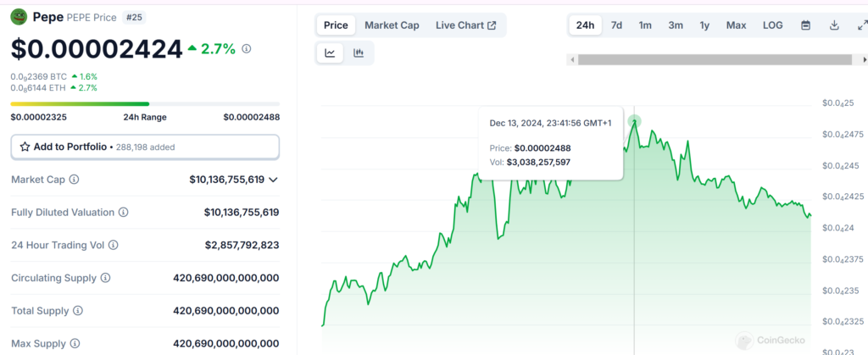Screen dimensions: 868x355
Task: Select the 7d time range
Action: point(616,25)
